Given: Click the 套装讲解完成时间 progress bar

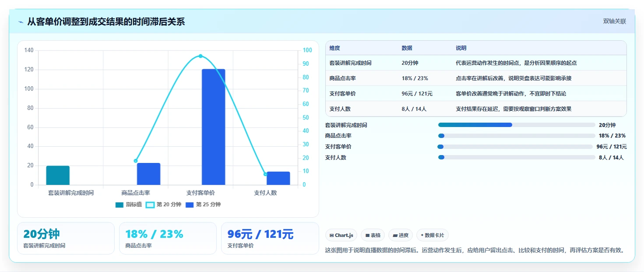Looking at the screenshot, I should click(x=517, y=125).
